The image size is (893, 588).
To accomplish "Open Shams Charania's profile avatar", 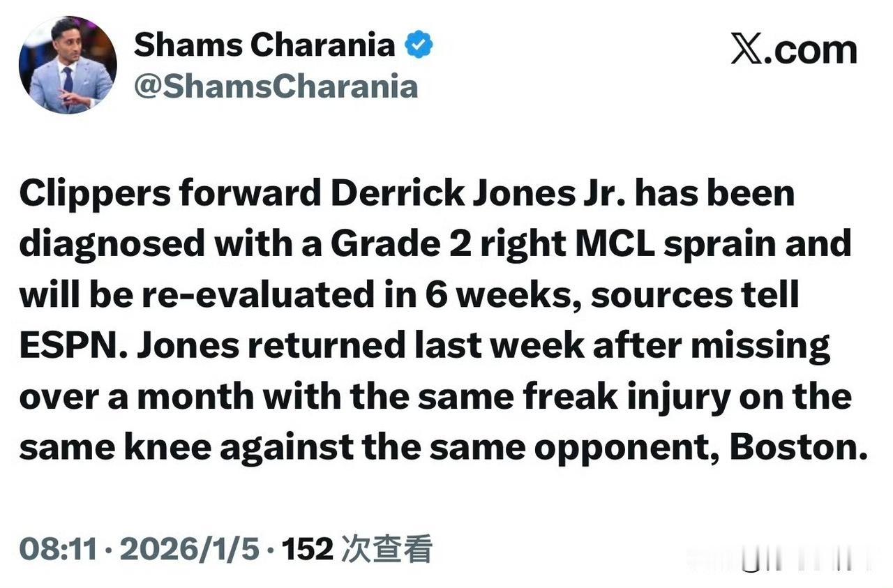I will (68, 63).
